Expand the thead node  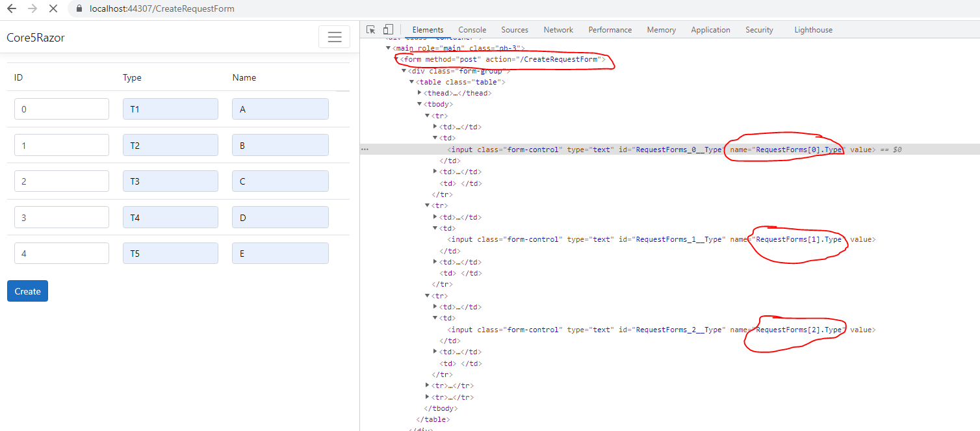pyautogui.click(x=419, y=92)
